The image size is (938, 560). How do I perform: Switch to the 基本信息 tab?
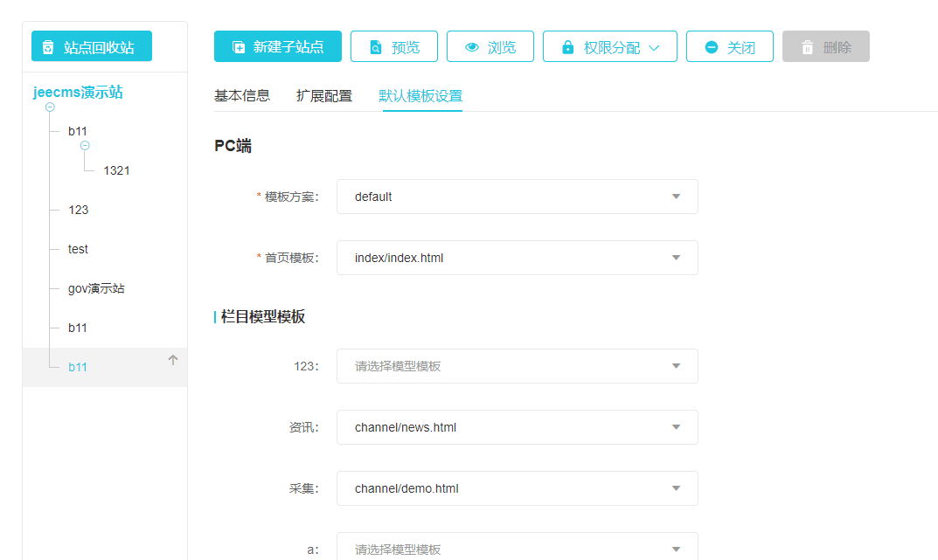click(x=242, y=95)
